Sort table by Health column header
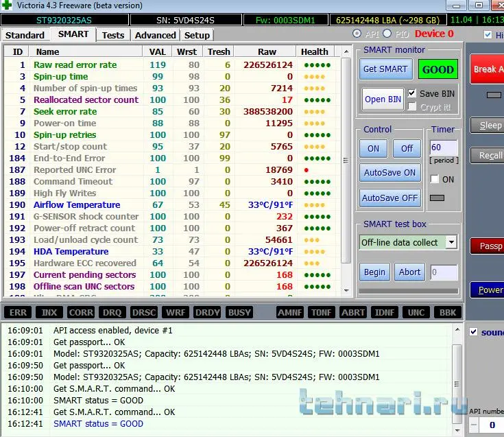504x437 pixels. coord(315,51)
